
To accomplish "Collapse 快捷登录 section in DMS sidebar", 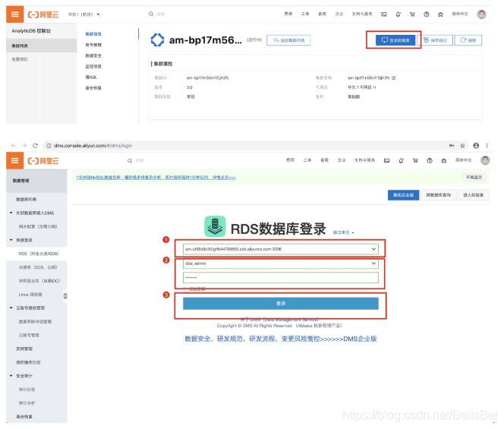I will coord(11,240).
